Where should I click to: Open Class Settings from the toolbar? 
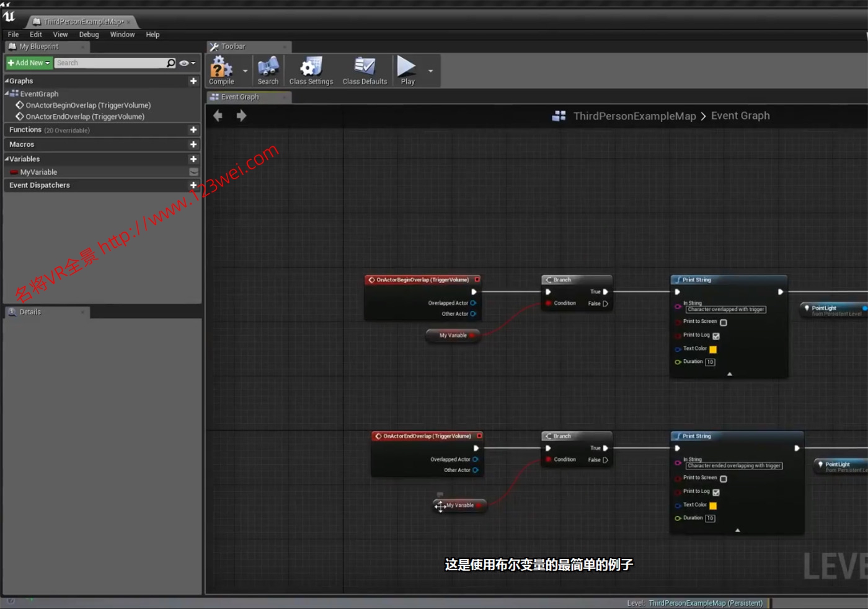pos(311,69)
